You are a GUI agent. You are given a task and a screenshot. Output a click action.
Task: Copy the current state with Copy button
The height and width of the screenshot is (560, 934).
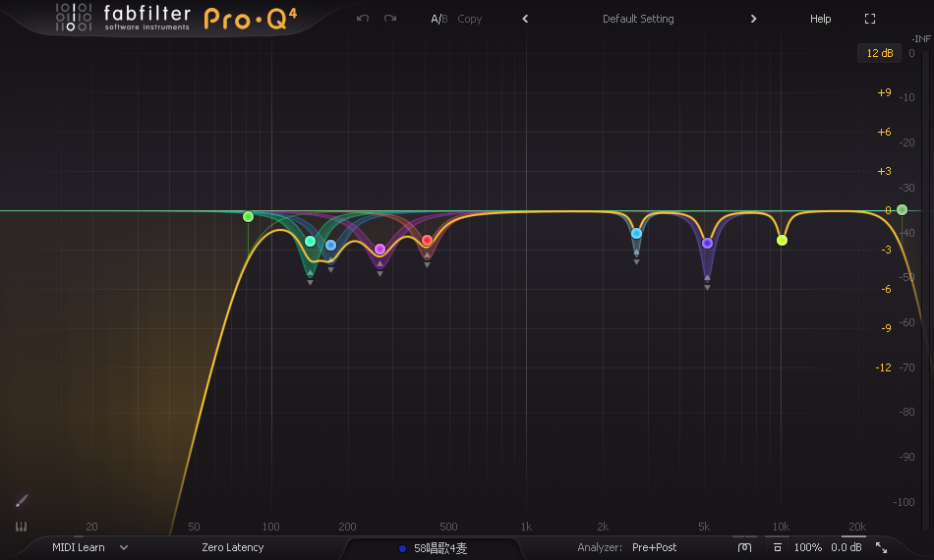470,19
